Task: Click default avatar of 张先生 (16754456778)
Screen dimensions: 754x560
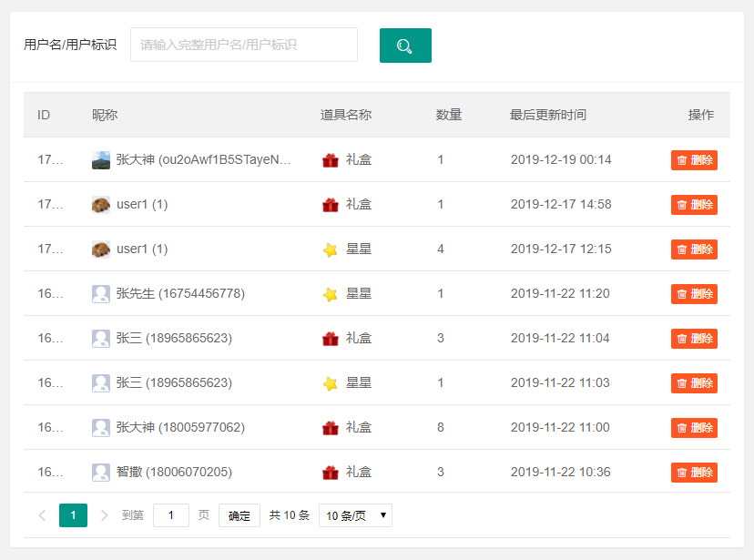Action: click(x=101, y=294)
